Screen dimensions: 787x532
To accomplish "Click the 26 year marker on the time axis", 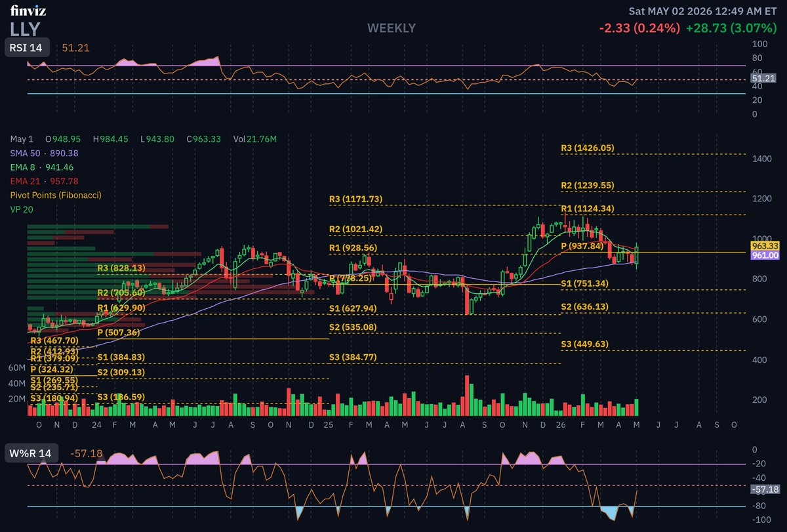I will [x=561, y=425].
